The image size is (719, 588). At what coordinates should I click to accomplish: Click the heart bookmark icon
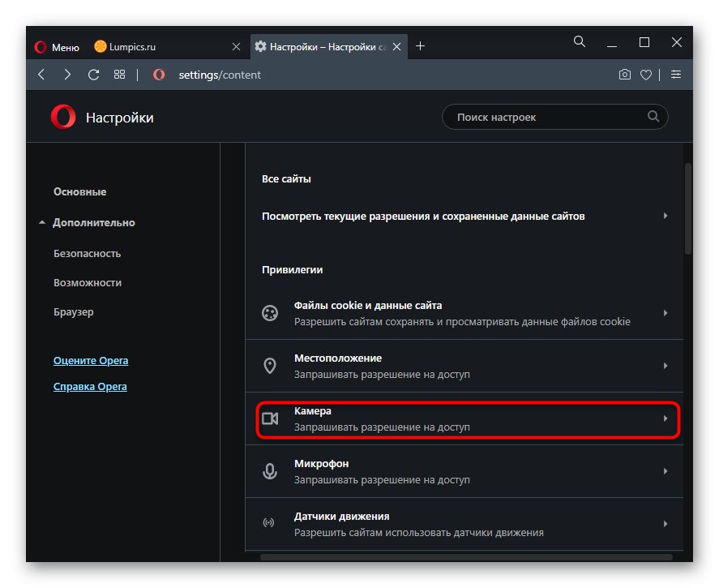[646, 75]
